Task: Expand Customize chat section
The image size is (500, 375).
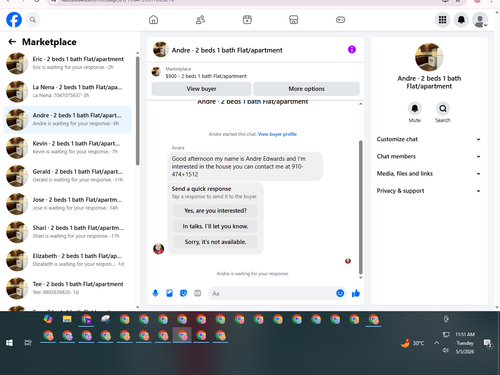Action: (x=429, y=139)
